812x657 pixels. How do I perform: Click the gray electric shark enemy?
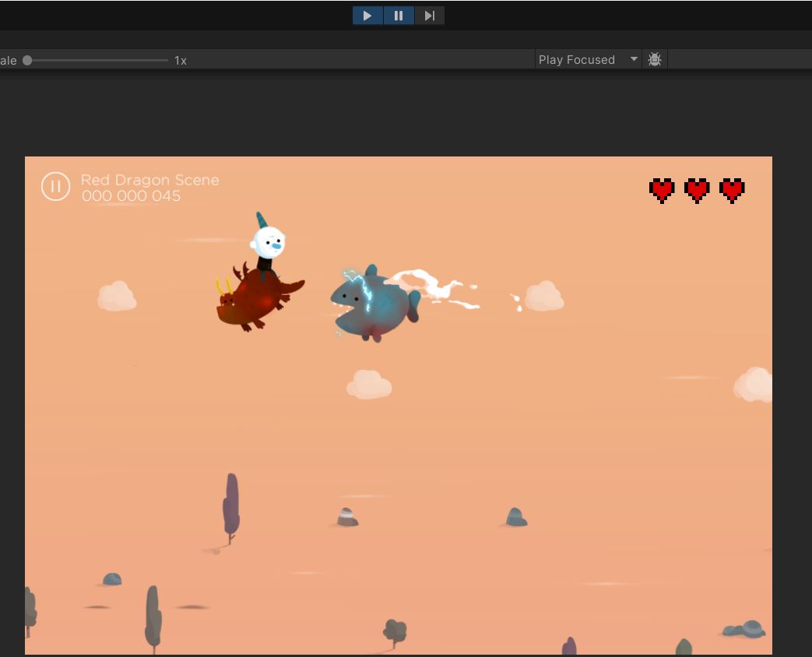tap(374, 304)
